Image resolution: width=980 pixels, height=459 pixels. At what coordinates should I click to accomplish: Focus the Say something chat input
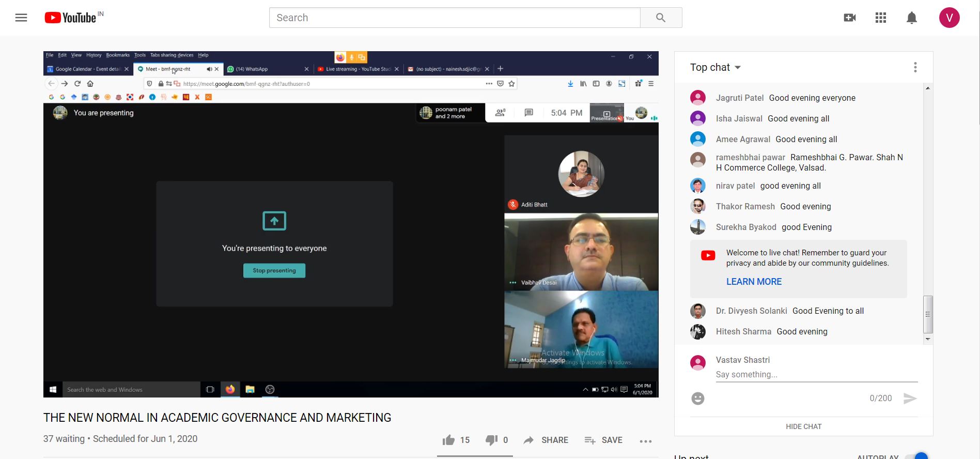click(x=817, y=375)
